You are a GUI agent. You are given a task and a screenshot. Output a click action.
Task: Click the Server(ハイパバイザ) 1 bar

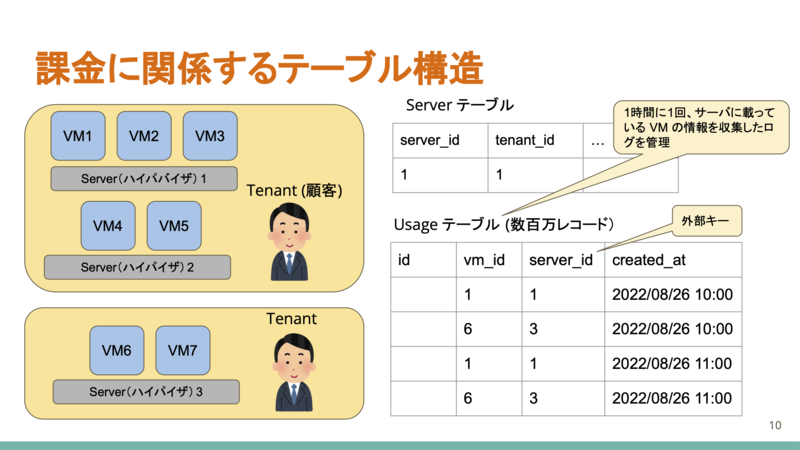144,179
